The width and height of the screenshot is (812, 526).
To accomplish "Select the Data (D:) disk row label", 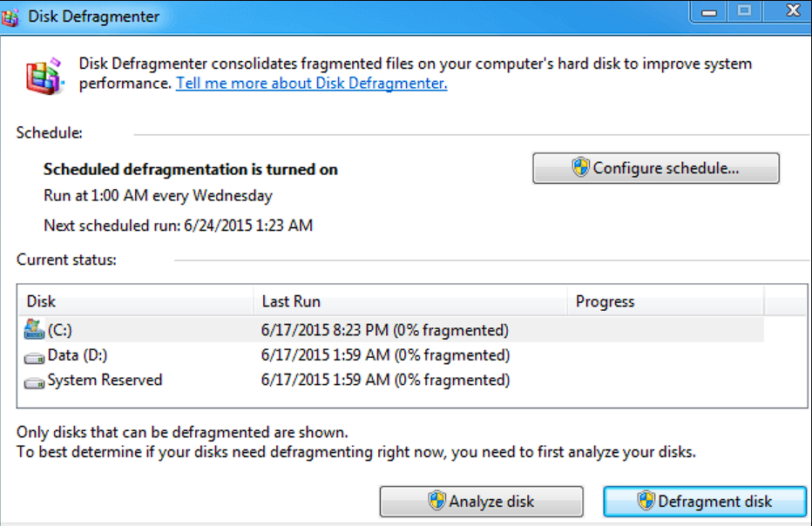I will pos(78,355).
